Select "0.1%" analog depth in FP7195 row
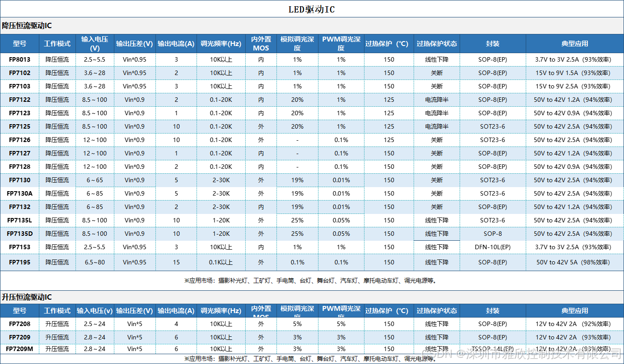Image resolution: width=624 pixels, height=364 pixels. 297,262
